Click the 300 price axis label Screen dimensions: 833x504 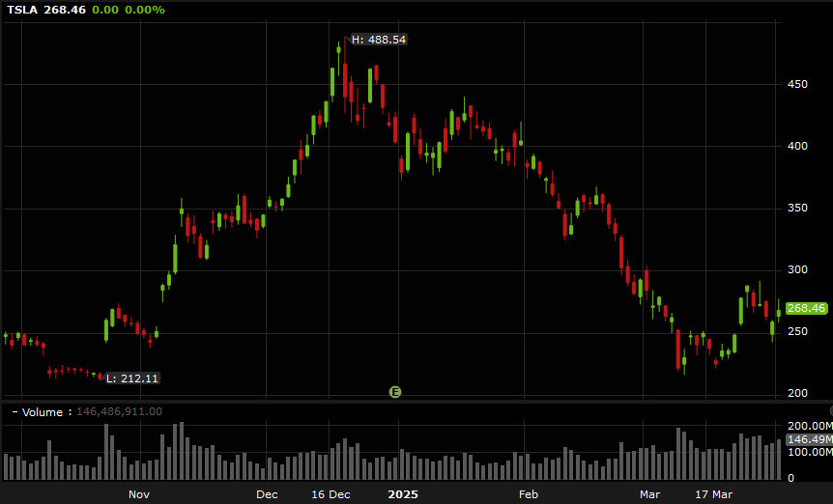(797, 269)
